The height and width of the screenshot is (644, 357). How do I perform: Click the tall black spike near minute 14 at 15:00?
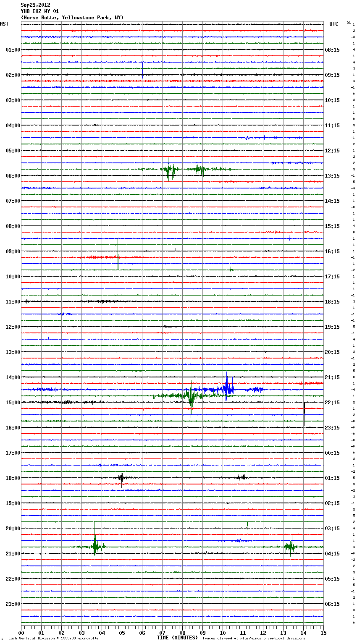pyautogui.click(x=304, y=414)
